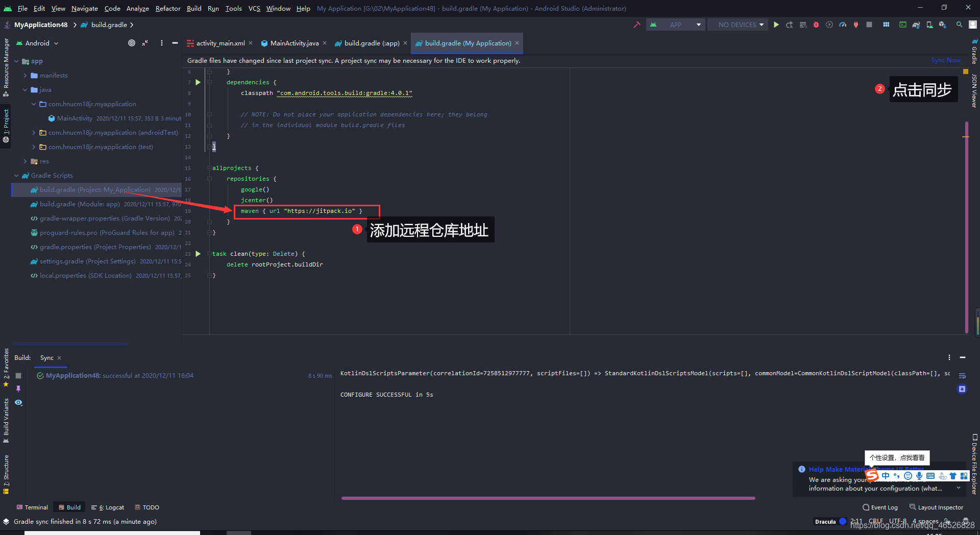The width and height of the screenshot is (980, 535).
Task: Switch to build.gradle (:app) tab
Action: tap(371, 43)
